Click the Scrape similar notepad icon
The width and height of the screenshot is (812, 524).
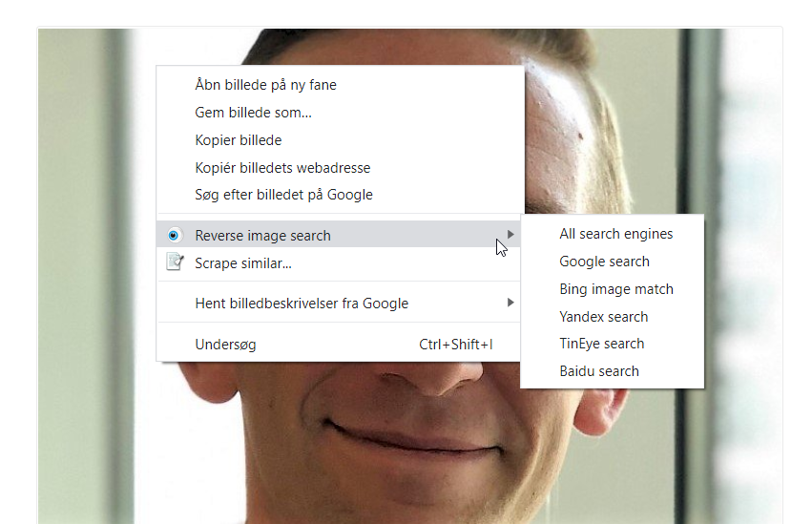pyautogui.click(x=175, y=262)
